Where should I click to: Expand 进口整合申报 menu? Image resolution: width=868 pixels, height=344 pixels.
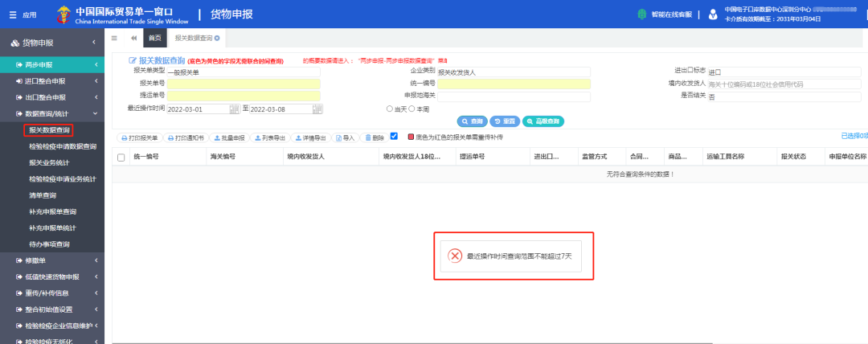tap(52, 81)
